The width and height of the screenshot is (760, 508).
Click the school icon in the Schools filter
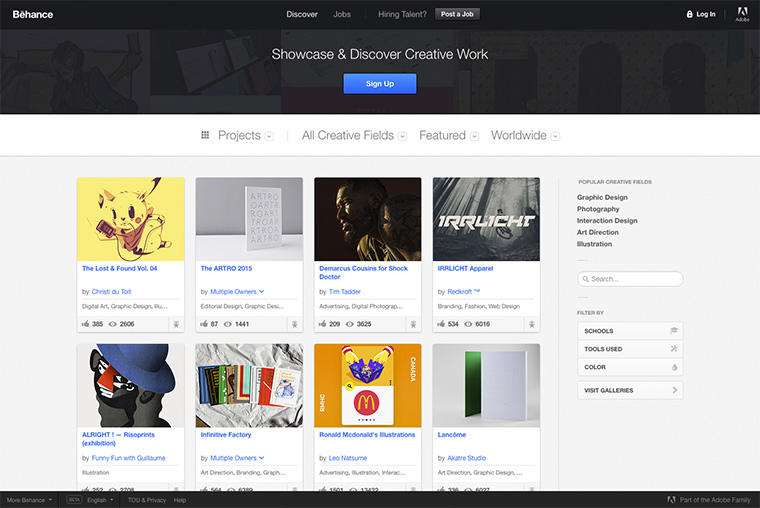[x=674, y=331]
